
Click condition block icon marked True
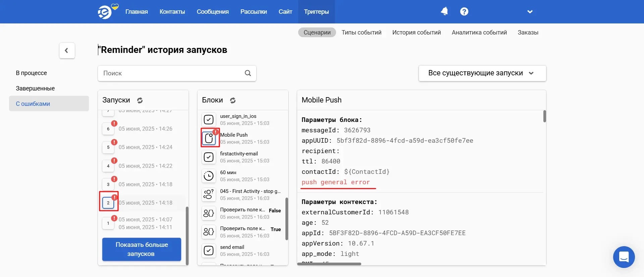pyautogui.click(x=209, y=232)
